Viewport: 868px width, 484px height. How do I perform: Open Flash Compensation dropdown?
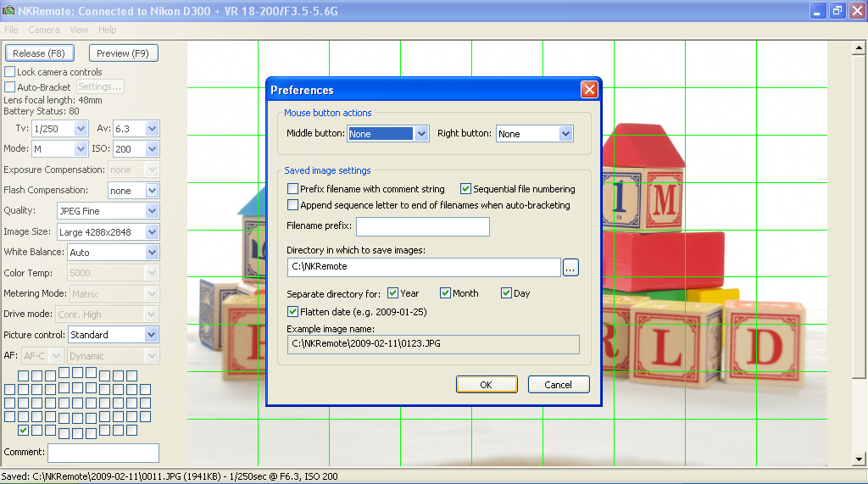pyautogui.click(x=153, y=191)
